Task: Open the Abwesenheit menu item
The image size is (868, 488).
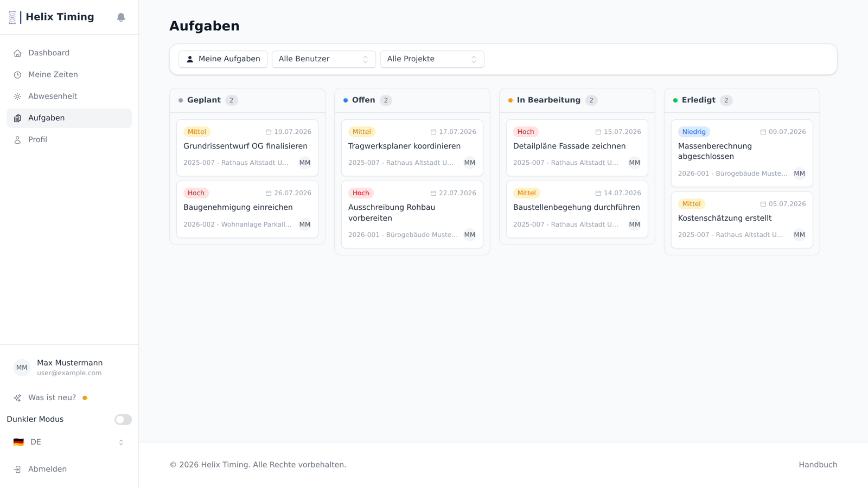Action: pyautogui.click(x=69, y=97)
